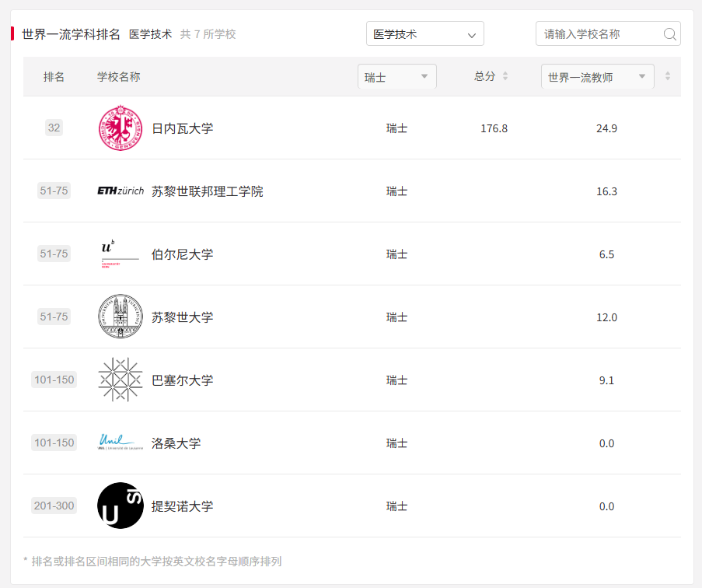The width and height of the screenshot is (702, 588).
Task: Open 提契诺大学 link
Action: [x=182, y=506]
